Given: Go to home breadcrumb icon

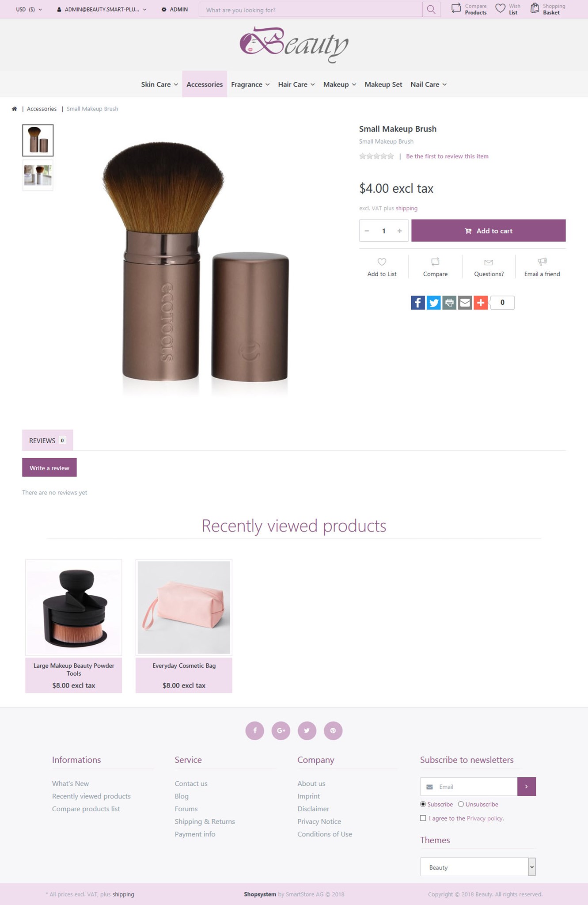Looking at the screenshot, I should [14, 109].
